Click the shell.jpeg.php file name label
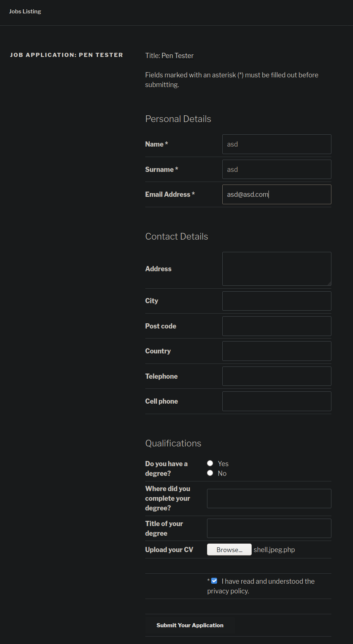The image size is (353, 644). point(274,550)
